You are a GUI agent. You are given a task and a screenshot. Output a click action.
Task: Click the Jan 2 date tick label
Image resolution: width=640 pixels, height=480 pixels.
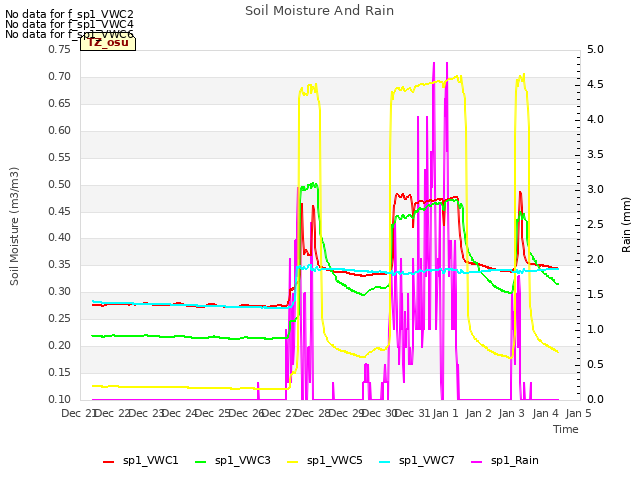[x=478, y=413]
